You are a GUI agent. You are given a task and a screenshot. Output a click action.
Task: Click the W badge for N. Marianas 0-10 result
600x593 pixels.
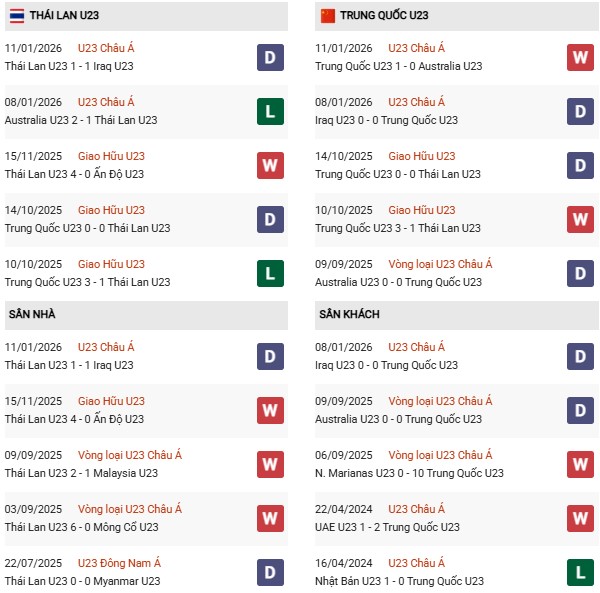click(580, 464)
